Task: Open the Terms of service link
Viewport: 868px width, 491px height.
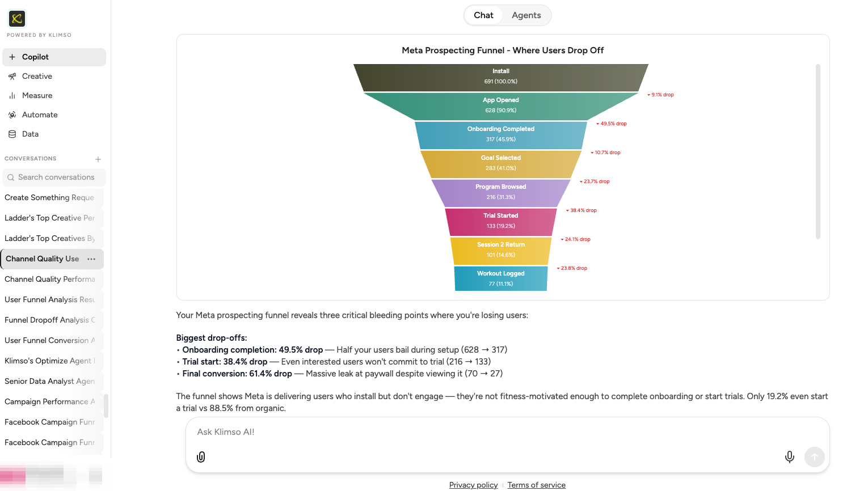Action: point(536,485)
